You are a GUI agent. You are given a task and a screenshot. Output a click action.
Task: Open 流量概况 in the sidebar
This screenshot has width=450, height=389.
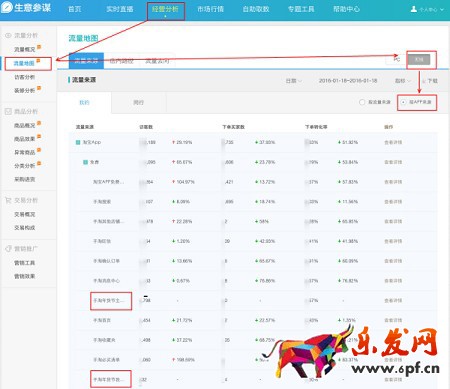coord(25,49)
